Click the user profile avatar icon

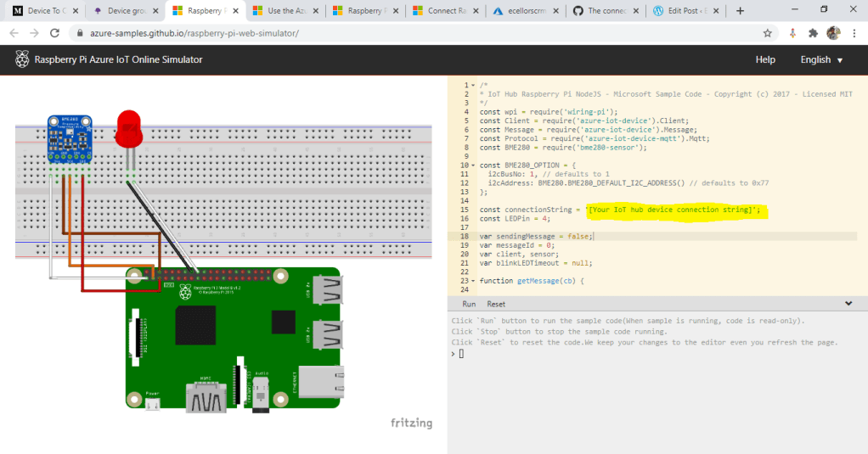[834, 33]
